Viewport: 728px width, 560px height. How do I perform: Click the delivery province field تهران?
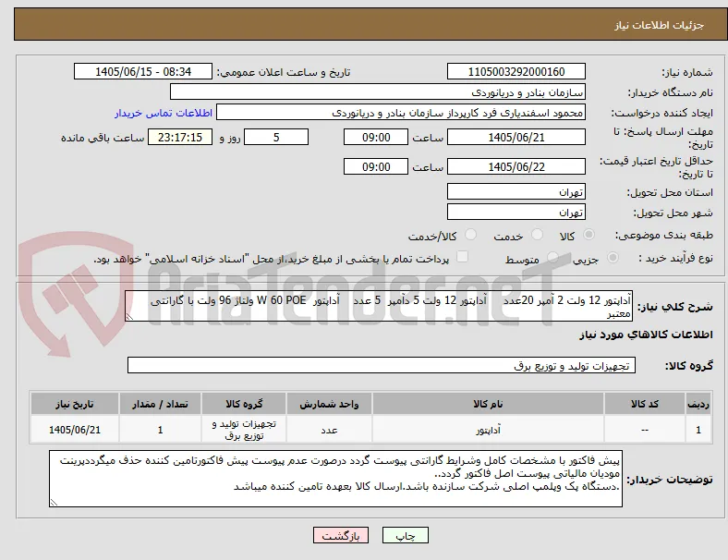(516, 191)
